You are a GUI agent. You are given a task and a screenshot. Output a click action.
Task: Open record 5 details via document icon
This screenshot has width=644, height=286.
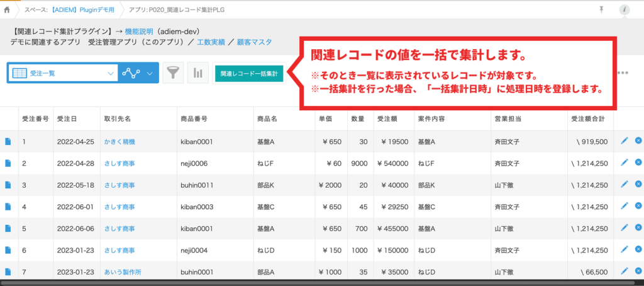9,228
